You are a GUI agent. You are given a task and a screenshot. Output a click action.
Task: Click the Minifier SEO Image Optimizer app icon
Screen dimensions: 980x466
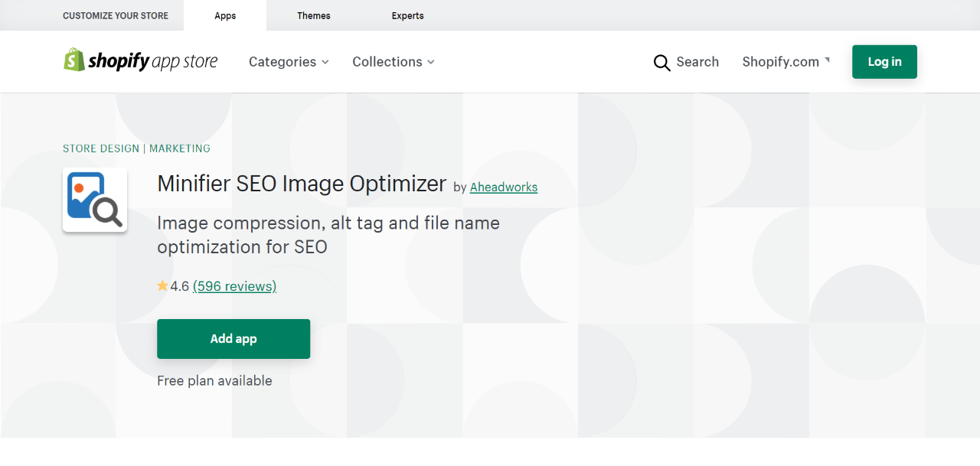(95, 200)
